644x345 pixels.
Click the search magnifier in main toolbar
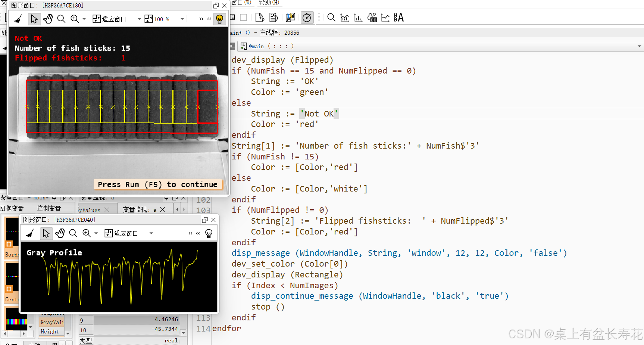coord(331,18)
